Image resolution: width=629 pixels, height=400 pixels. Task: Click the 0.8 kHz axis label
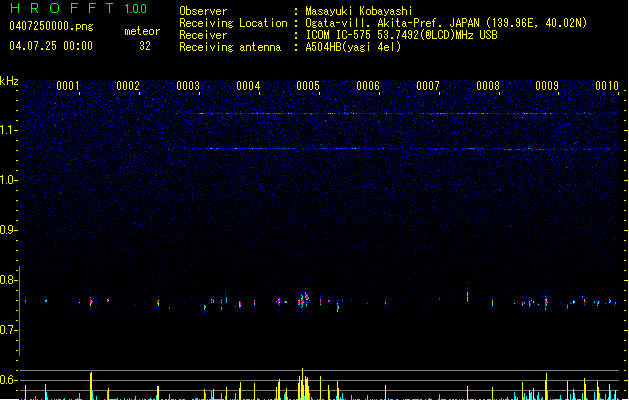click(x=8, y=280)
